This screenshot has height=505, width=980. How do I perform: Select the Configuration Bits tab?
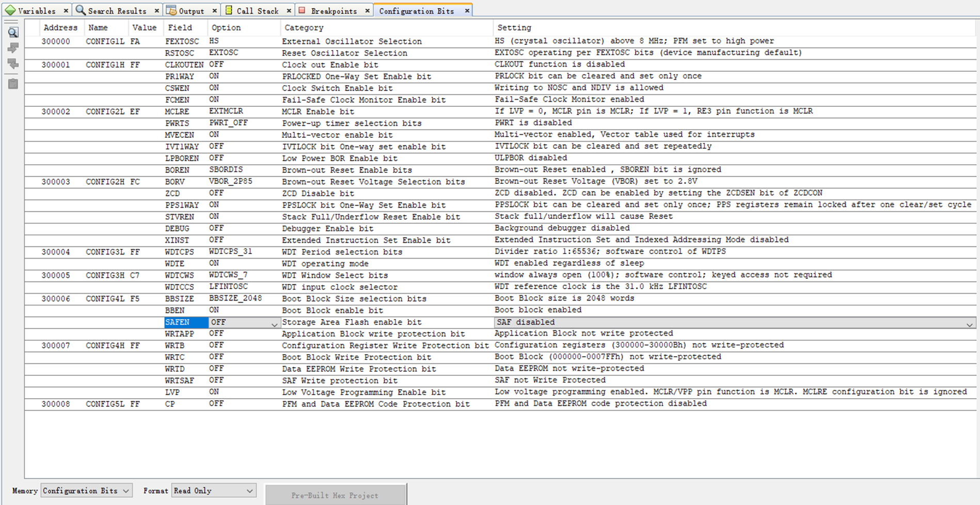click(418, 10)
